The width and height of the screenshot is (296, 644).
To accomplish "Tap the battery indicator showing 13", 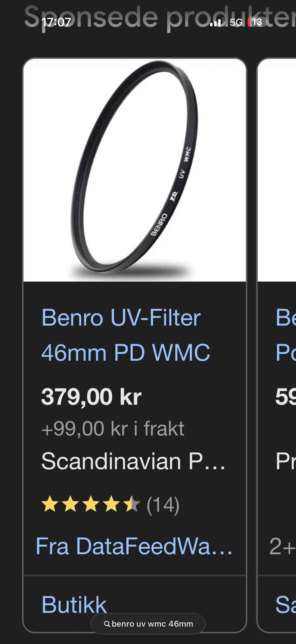I will pyautogui.click(x=256, y=22).
